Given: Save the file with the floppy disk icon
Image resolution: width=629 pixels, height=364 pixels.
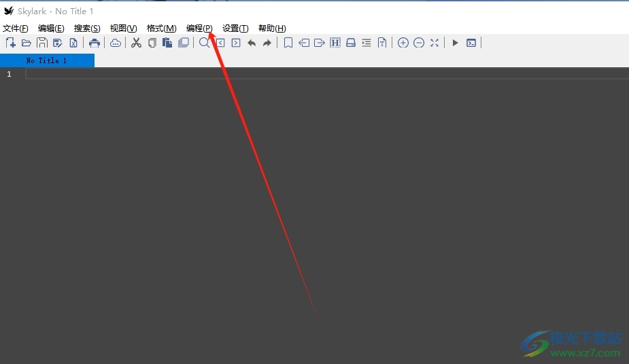Looking at the screenshot, I should [41, 43].
